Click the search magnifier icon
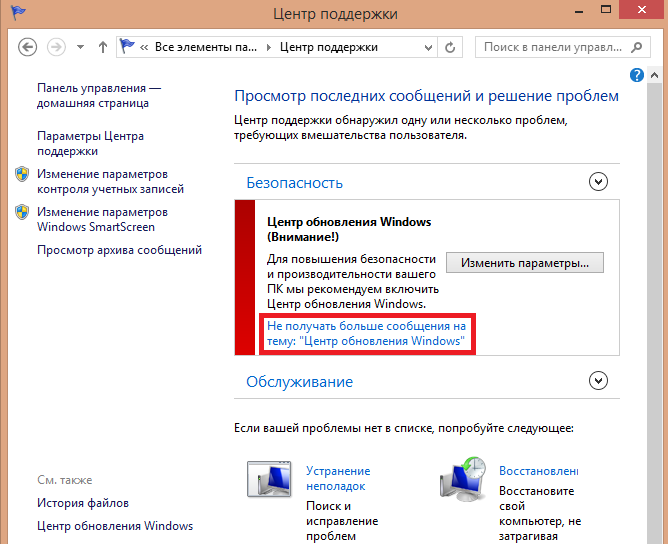This screenshot has height=544, width=668. pos(636,47)
